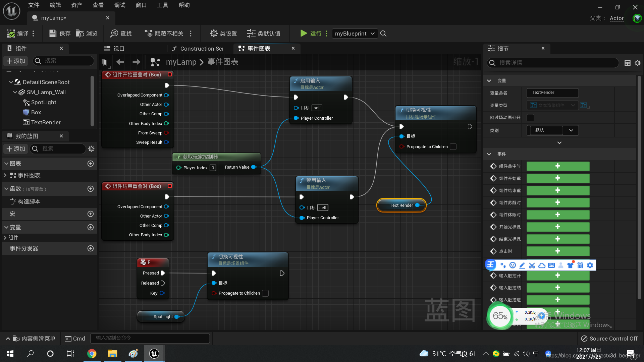Click the 变量命名 TextRender name field
644x362 pixels.
pos(552,93)
